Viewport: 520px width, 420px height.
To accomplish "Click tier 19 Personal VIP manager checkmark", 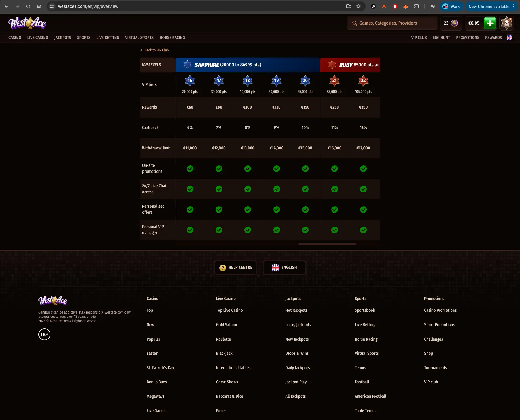I will [277, 230].
